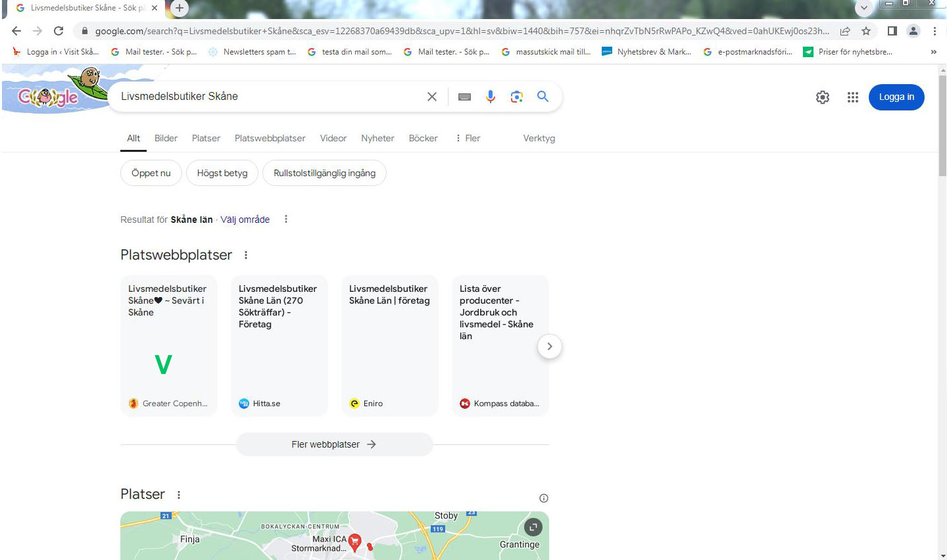Open testa din mail bookmark
This screenshot has width=947, height=560.
(x=349, y=51)
